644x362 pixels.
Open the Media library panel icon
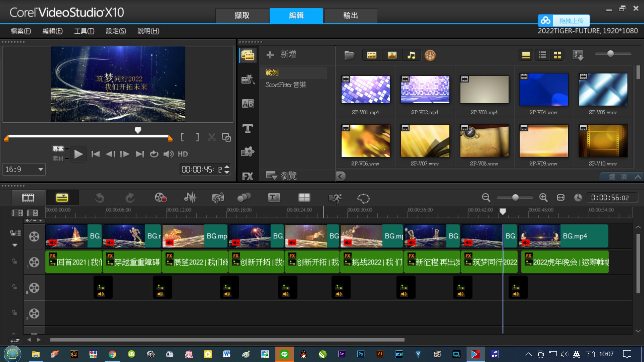point(248,55)
